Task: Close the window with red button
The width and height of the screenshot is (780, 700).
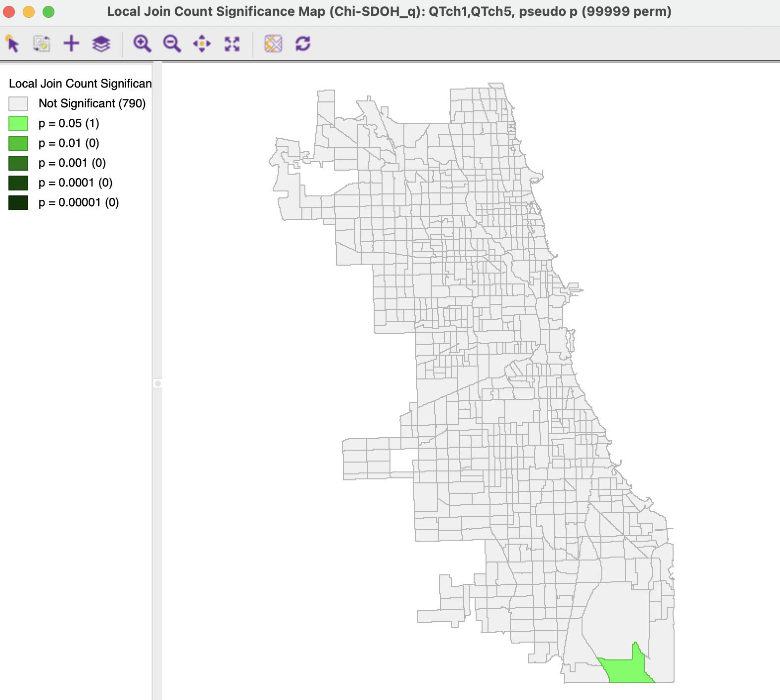Action: tap(9, 11)
